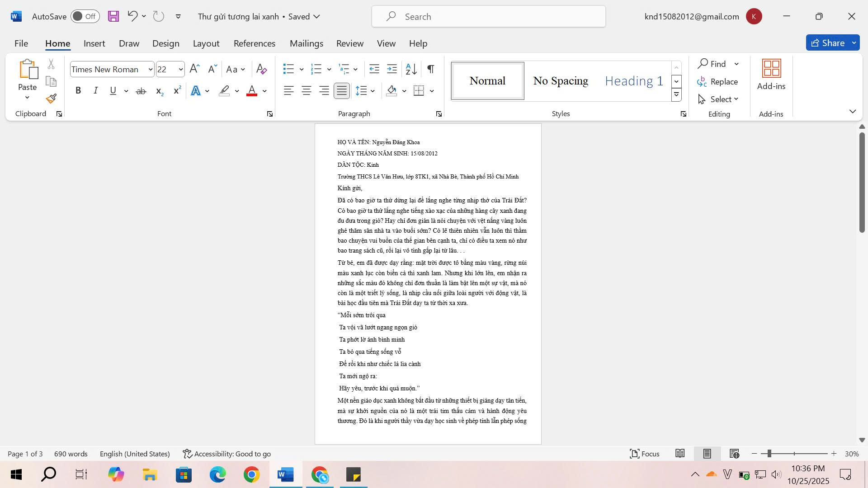
Task: Expand the Styles gallery more arrow
Action: coord(676,94)
